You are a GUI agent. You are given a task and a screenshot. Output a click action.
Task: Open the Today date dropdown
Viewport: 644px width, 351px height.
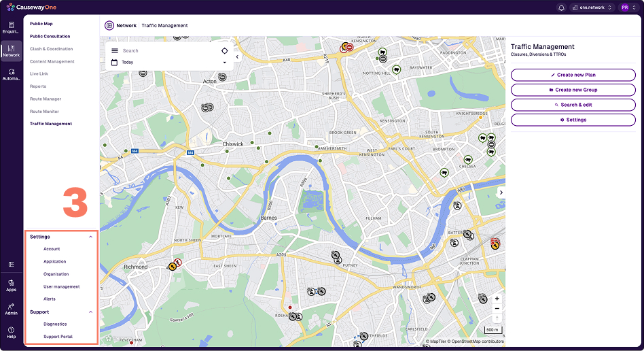168,63
